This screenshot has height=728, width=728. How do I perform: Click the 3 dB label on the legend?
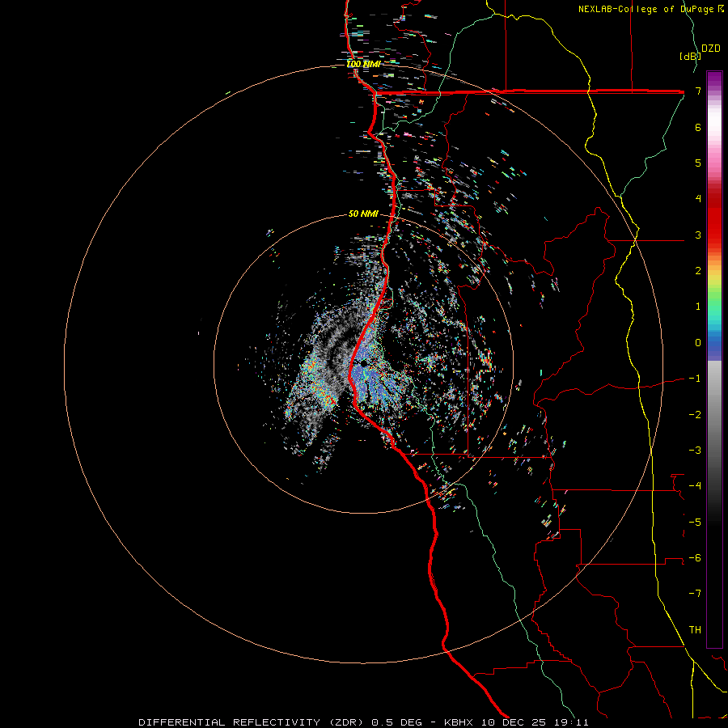pyautogui.click(x=698, y=235)
